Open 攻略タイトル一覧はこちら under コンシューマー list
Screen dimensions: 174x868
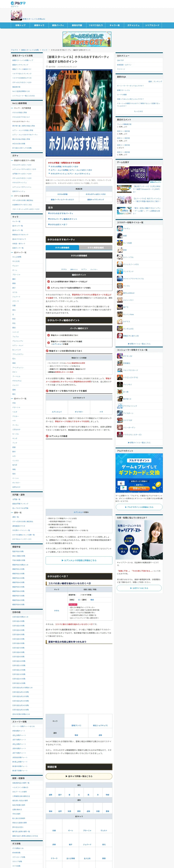coord(139,442)
